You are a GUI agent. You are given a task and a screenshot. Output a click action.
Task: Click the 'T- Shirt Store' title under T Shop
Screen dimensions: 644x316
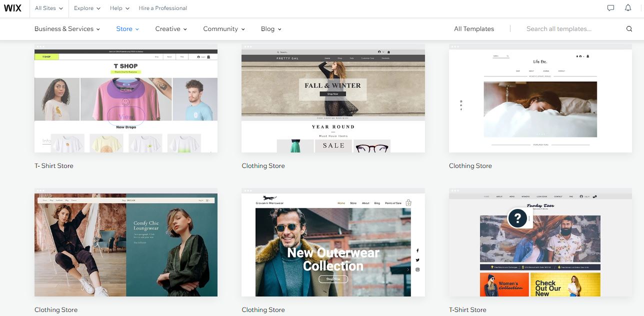(x=54, y=166)
